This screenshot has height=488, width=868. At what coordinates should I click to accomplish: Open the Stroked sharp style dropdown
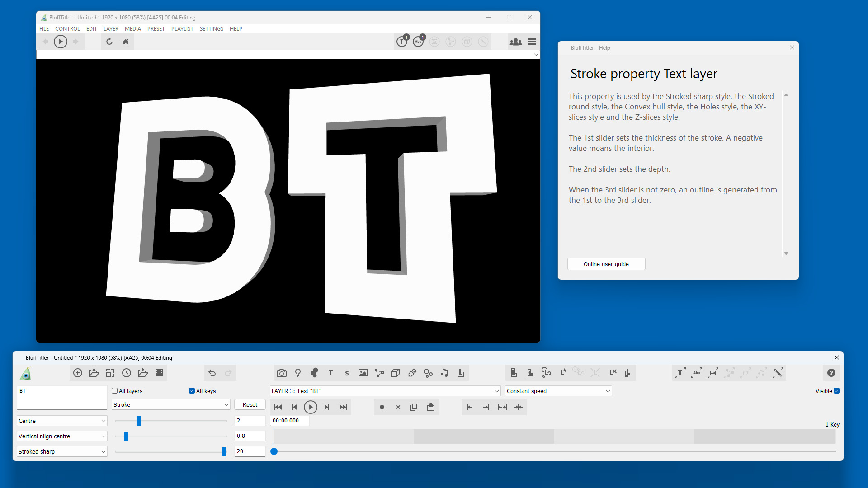coord(62,451)
